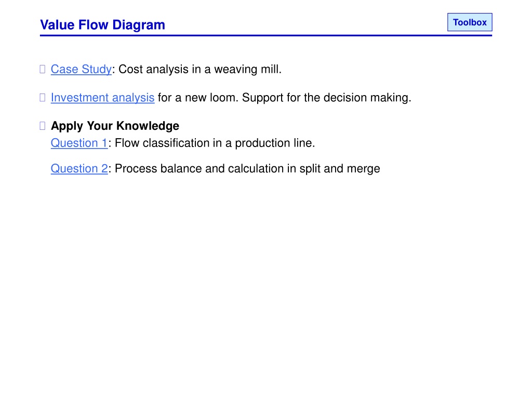The height and width of the screenshot is (399, 532).
Task: Go to Question 1 link
Action: (79, 143)
